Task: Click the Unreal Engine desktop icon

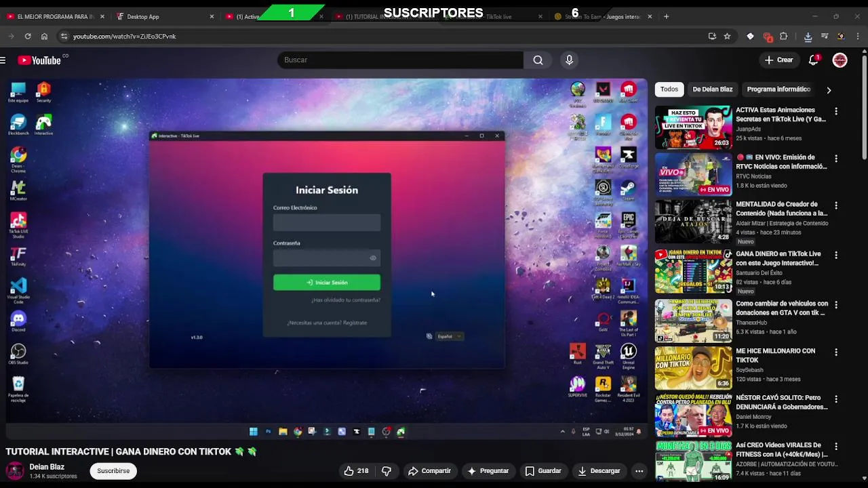Action: [x=628, y=355]
